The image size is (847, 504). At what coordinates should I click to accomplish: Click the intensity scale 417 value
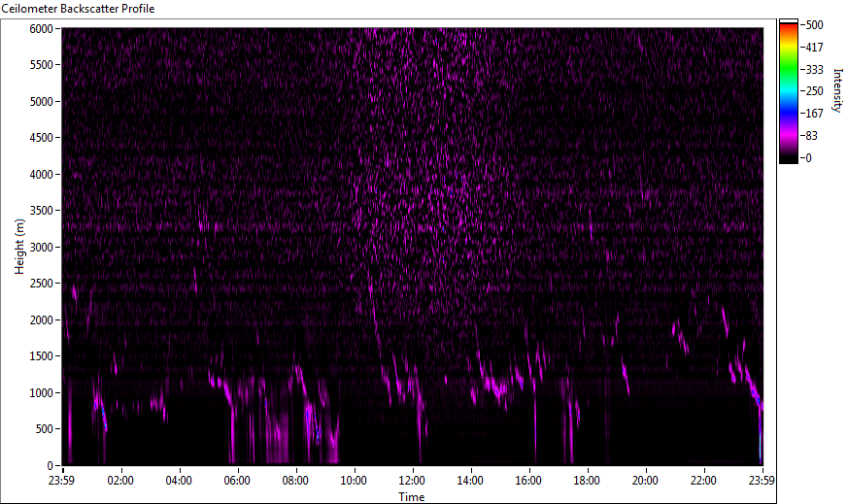[x=815, y=47]
